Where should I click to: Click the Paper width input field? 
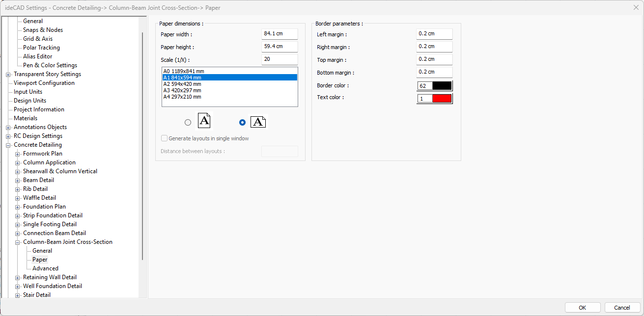pos(280,34)
